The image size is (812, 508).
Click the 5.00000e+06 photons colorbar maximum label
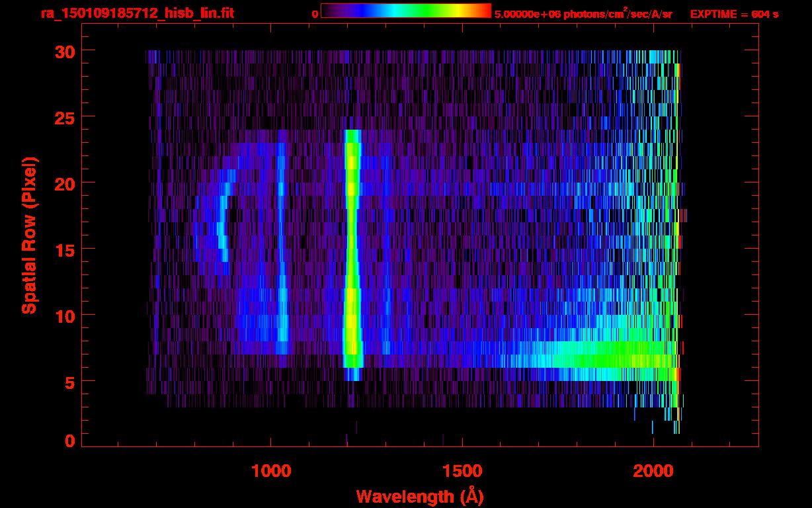click(x=583, y=14)
